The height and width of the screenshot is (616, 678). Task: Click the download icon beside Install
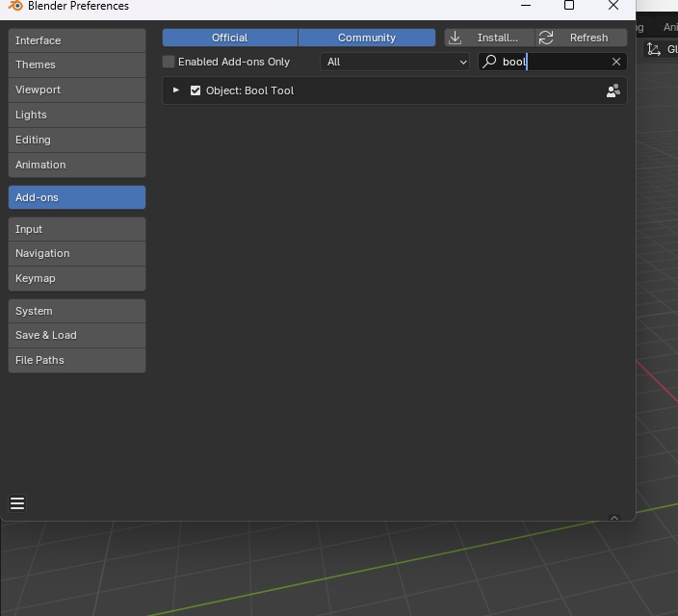455,38
